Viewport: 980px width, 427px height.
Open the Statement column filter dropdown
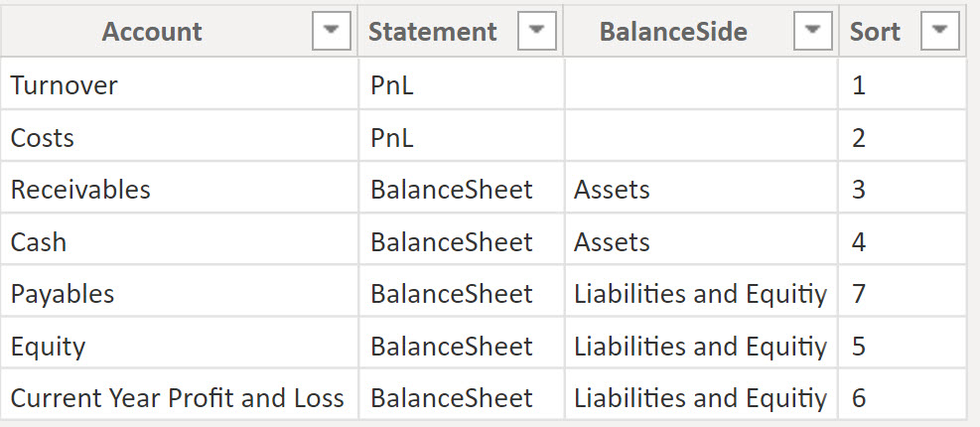coord(537,31)
